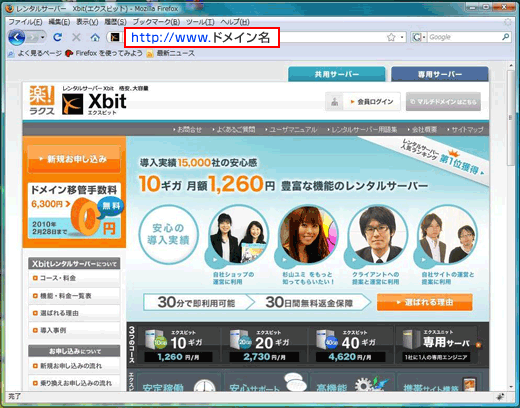Reload the page with the refresh icon
520x408 pixels.
tap(58, 37)
